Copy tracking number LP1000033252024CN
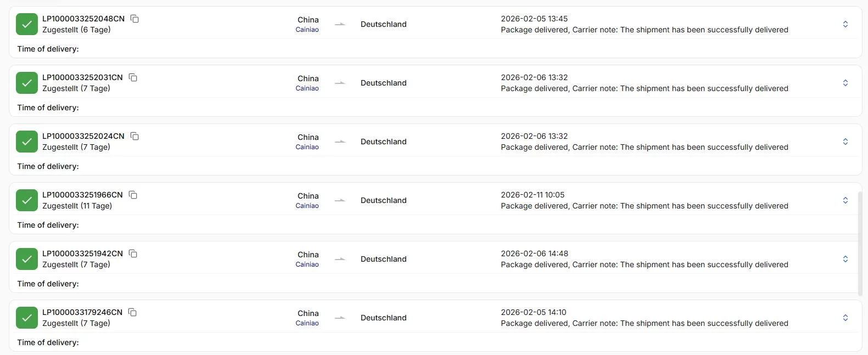 tap(135, 136)
